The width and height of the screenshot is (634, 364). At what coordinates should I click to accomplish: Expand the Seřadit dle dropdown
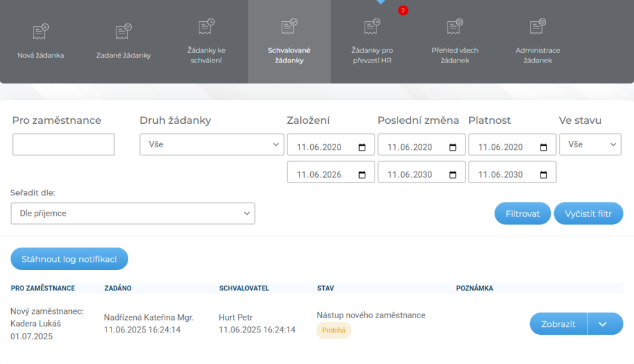click(x=132, y=213)
